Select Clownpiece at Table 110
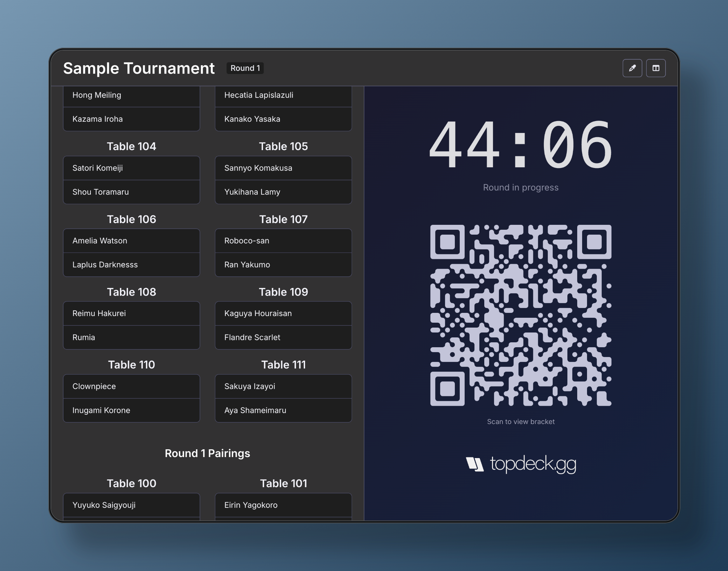Screen dimensions: 728x571 [x=131, y=386]
